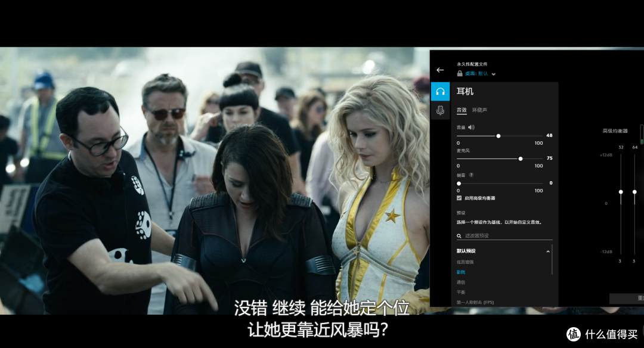Click the 64 Hz equalizer band handle
Viewport: 644px width, 348px height.
pos(634,192)
